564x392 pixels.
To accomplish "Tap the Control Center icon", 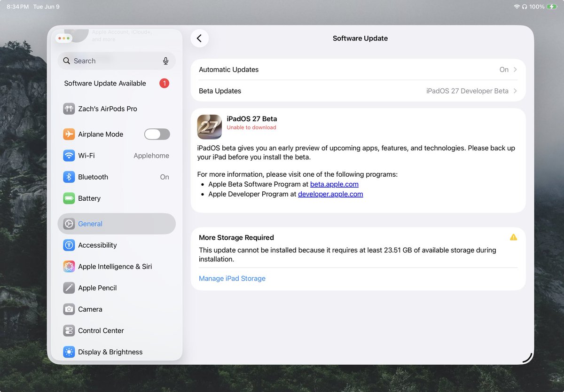I will pos(69,331).
